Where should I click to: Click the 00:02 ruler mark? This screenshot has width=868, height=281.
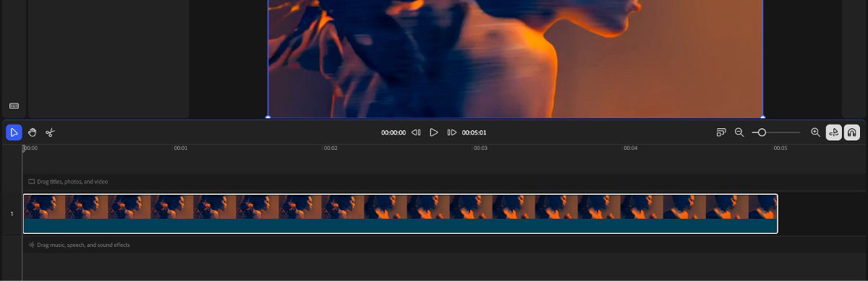[x=331, y=148]
